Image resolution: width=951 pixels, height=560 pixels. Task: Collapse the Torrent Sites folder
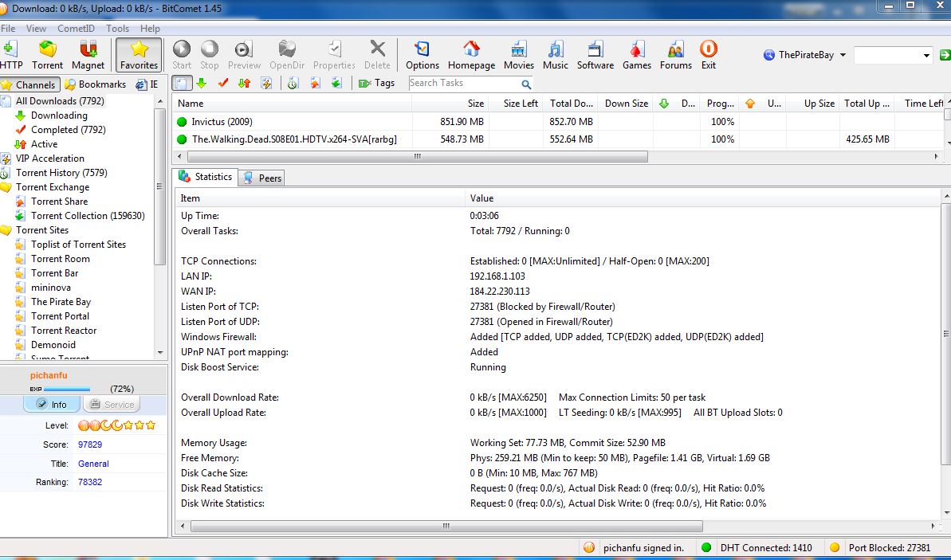tap(41, 230)
